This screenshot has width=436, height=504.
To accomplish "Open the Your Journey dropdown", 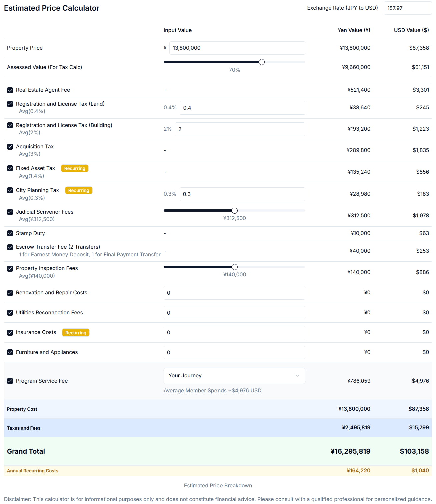I will 234,376.
